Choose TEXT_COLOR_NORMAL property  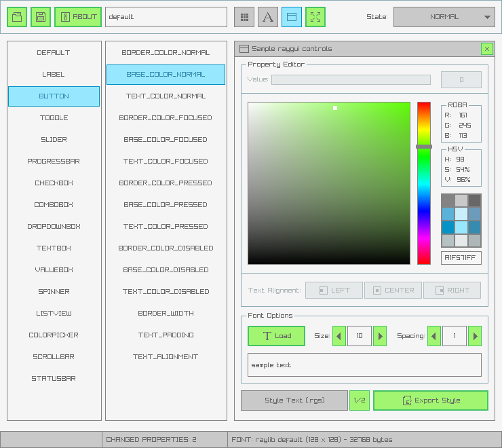(x=166, y=96)
